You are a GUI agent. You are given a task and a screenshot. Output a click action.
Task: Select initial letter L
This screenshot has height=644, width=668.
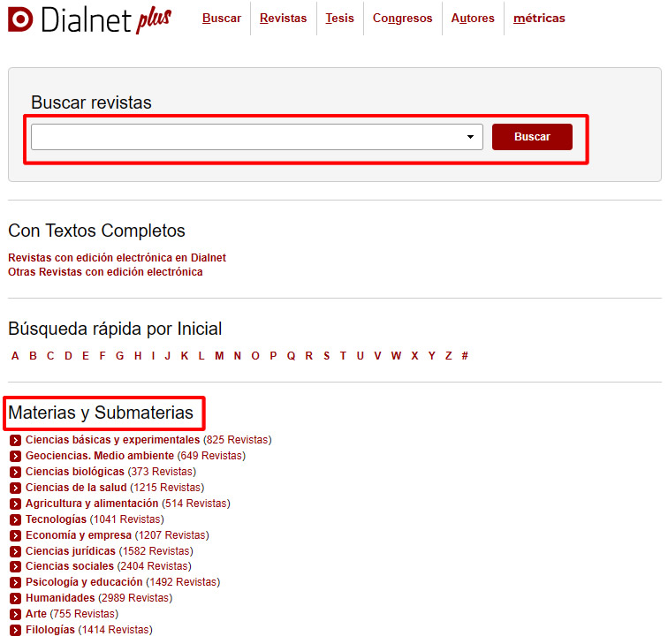(x=201, y=356)
